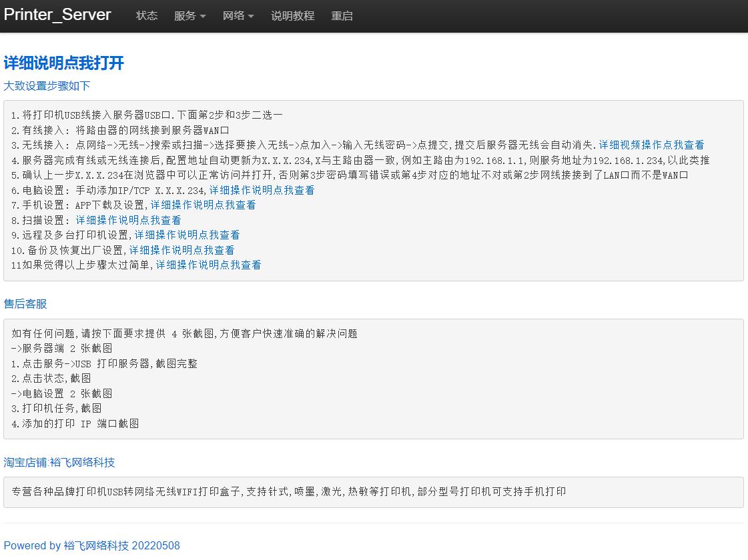
Task: Click 重启 in the navigation bar
Action: 342,15
